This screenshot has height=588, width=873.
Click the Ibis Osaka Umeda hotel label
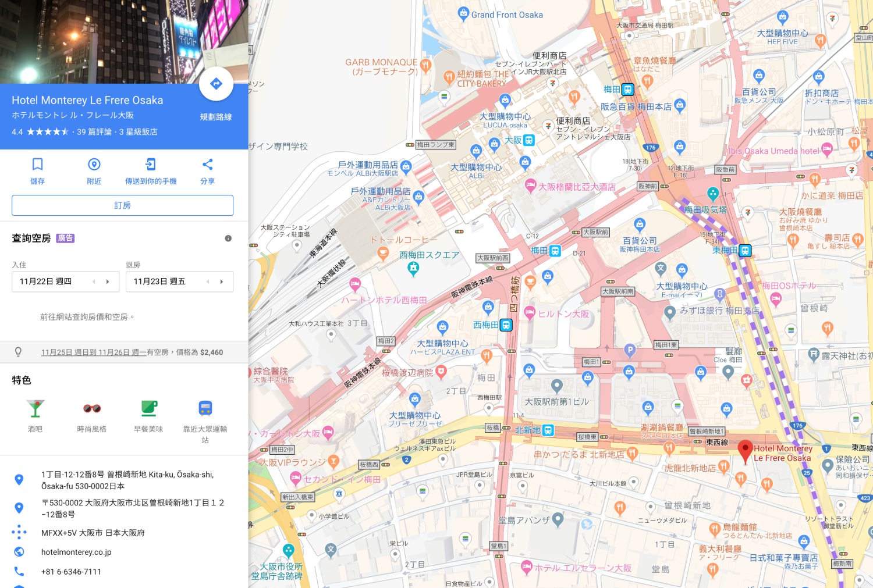(x=773, y=151)
